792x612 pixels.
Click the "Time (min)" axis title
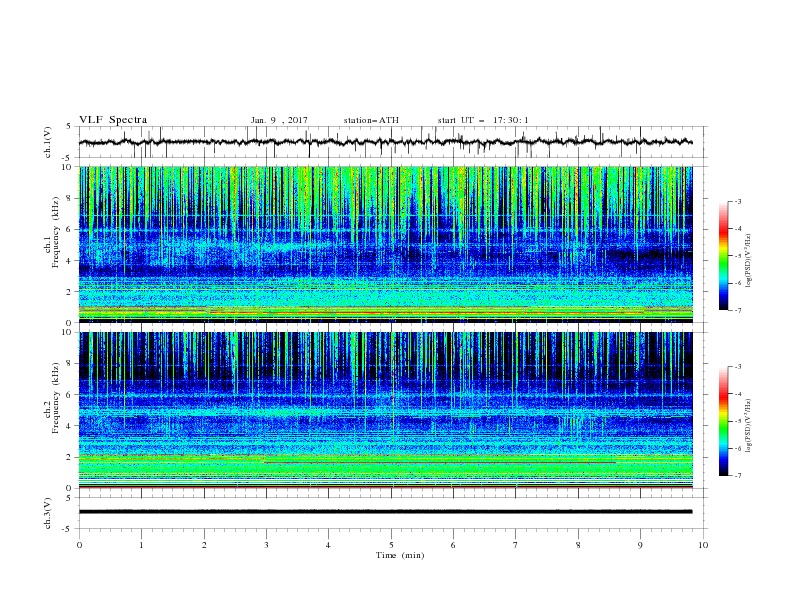pos(400,555)
